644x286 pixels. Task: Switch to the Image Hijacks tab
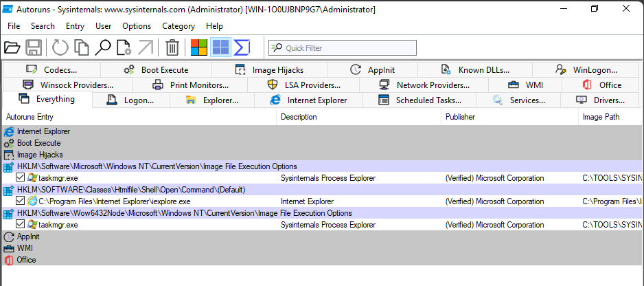269,70
